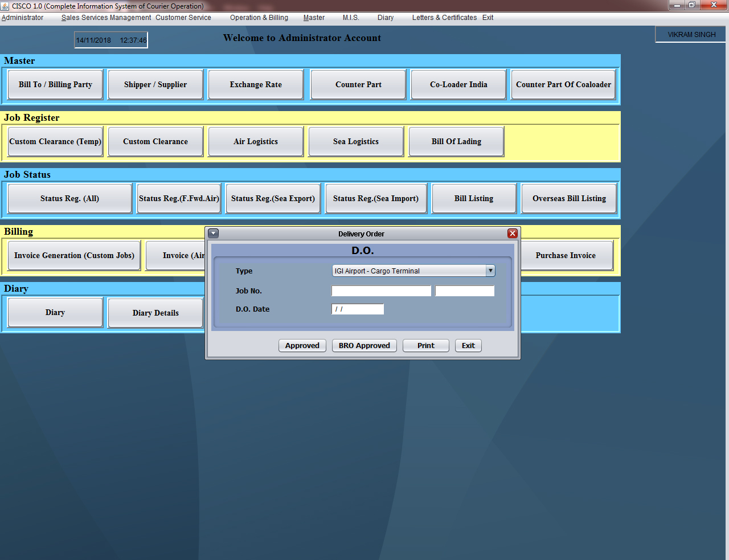This screenshot has height=560, width=729.
Task: Open the Administrator menu
Action: coord(22,18)
